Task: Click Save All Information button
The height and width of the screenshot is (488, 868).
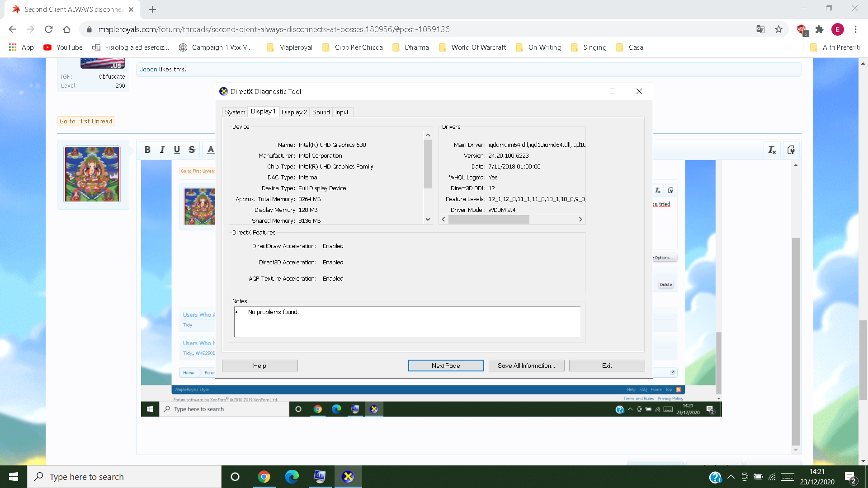Action: click(x=526, y=366)
